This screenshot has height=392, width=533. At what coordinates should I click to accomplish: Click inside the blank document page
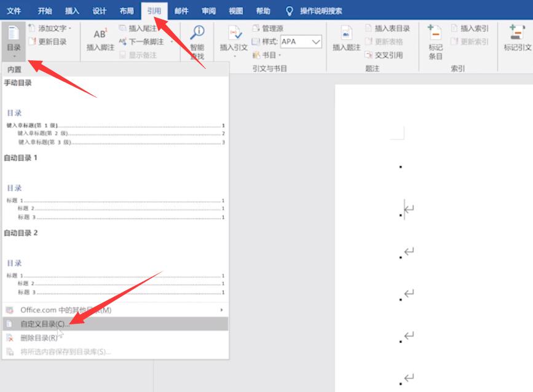[x=434, y=238]
